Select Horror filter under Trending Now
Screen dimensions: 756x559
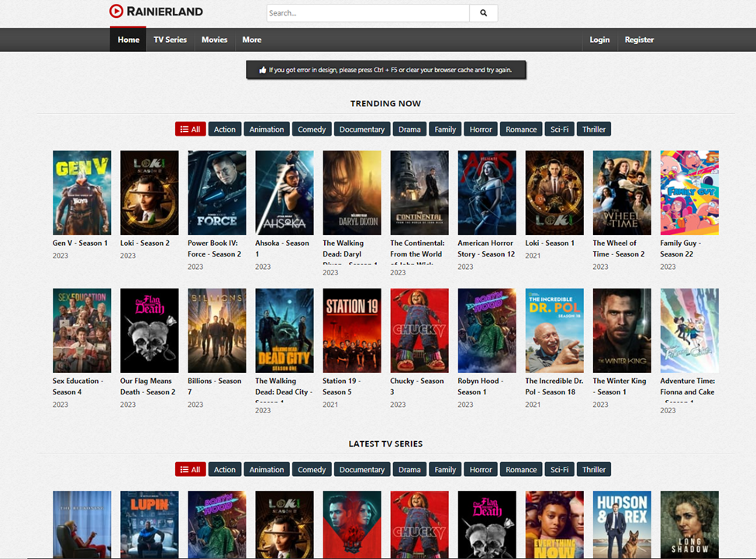(x=481, y=129)
